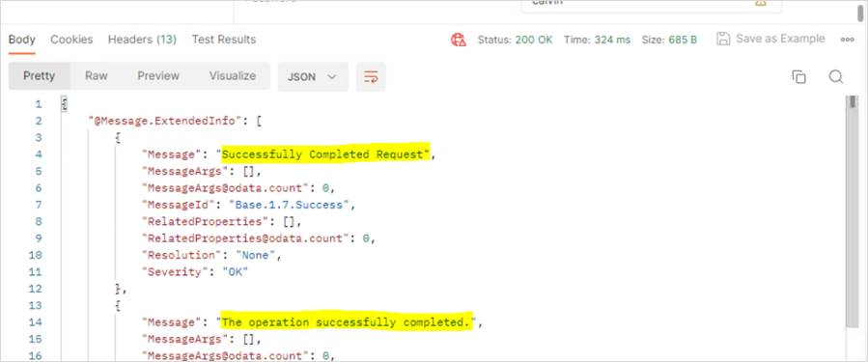Click the "Message" key on line 4
This screenshot has height=362, width=868.
point(172,154)
